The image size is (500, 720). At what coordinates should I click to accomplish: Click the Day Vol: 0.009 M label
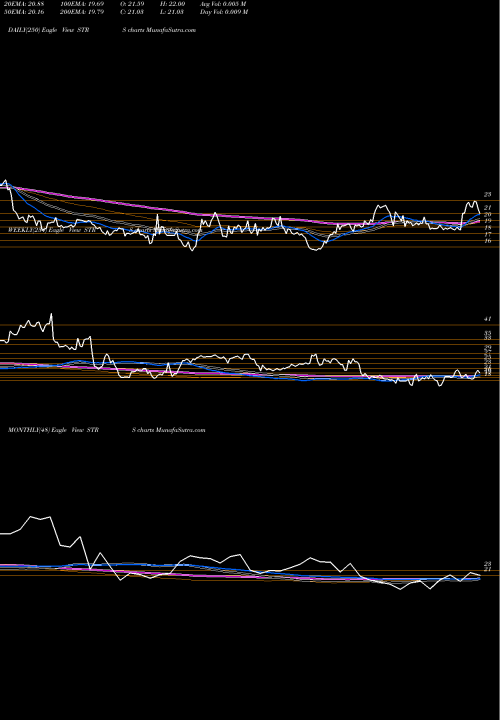click(x=224, y=12)
